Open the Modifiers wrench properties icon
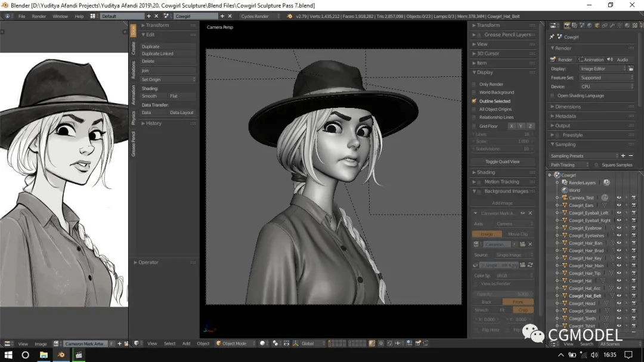 [x=612, y=26]
